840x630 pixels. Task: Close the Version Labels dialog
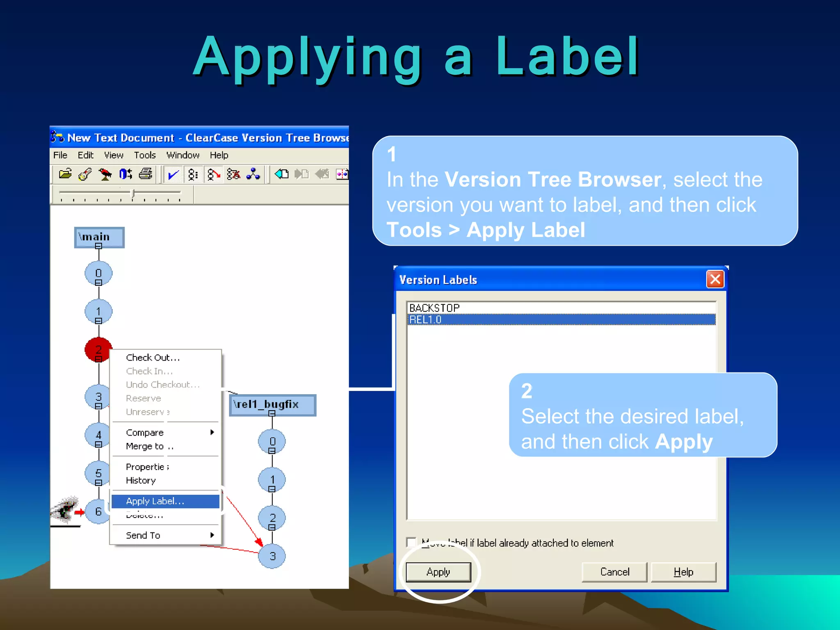pyautogui.click(x=715, y=279)
